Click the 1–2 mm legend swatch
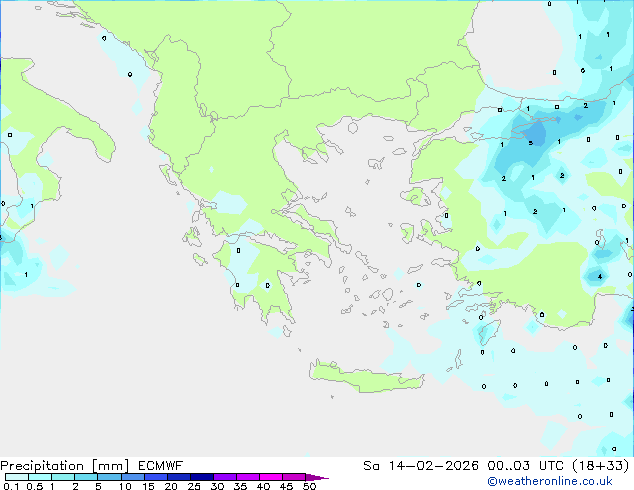 [x=63, y=477]
